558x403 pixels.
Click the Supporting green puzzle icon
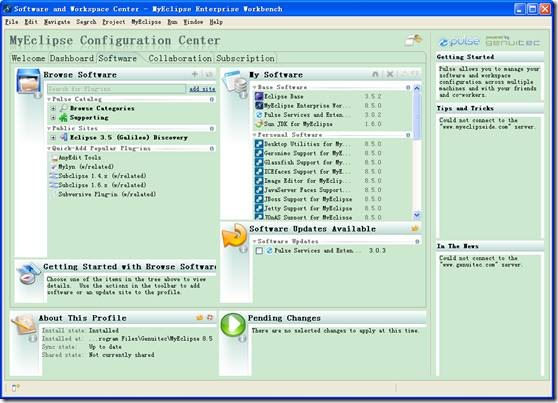coord(63,117)
